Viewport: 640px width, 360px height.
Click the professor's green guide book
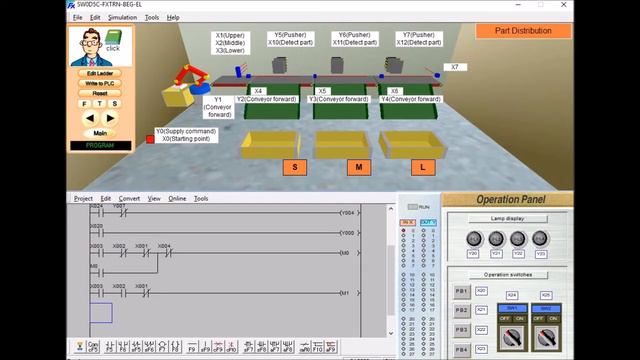point(113,38)
